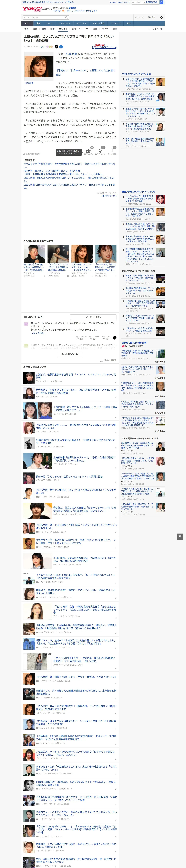Select the ライブ tab in dark navigation

pyautogui.click(x=49, y=24)
